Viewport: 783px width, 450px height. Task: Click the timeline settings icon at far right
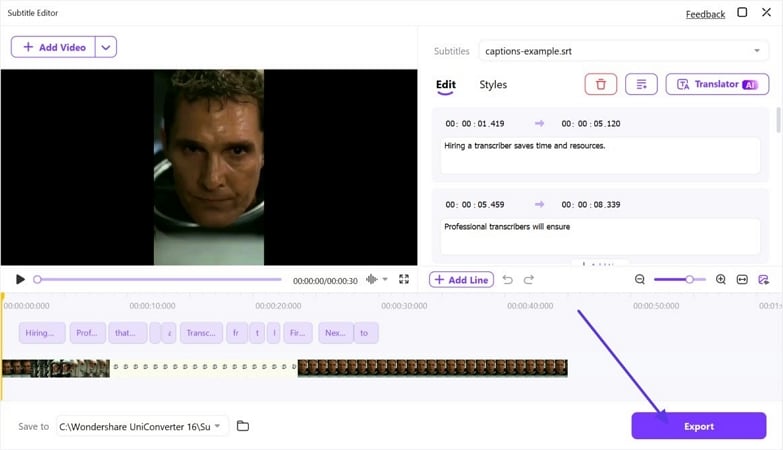pos(764,280)
